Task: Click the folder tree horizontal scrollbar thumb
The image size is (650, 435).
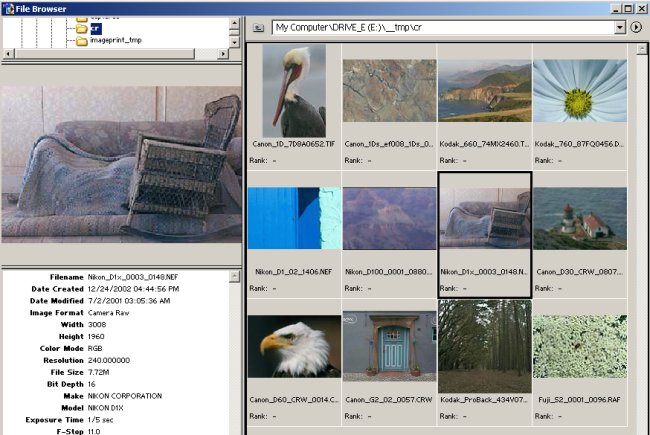Action: 104,53
